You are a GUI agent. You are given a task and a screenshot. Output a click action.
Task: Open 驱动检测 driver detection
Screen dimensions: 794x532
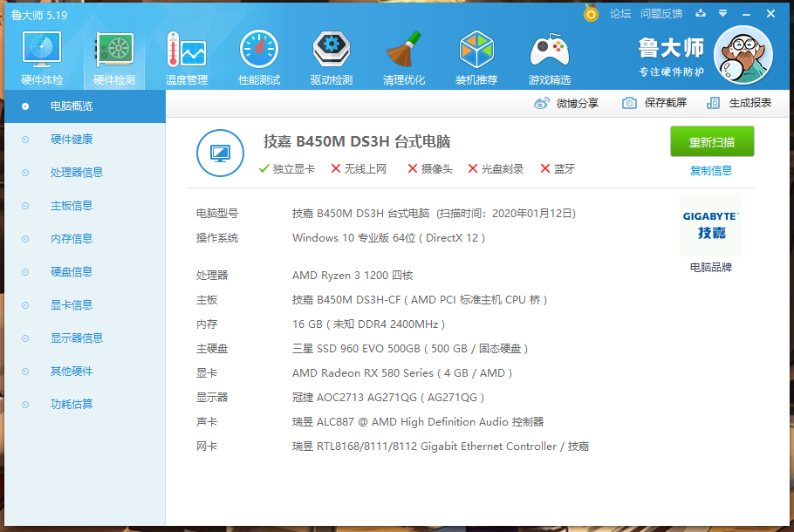pyautogui.click(x=332, y=58)
